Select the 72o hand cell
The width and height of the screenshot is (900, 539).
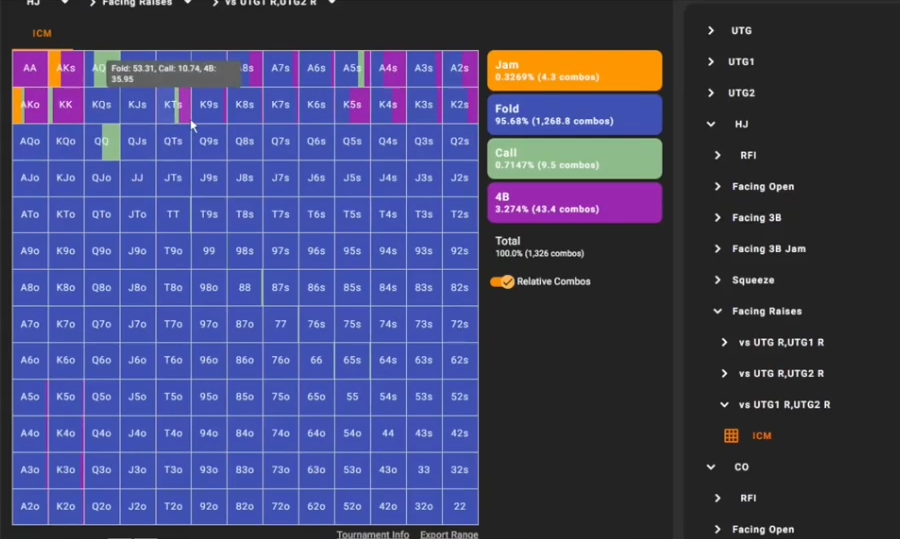280,506
